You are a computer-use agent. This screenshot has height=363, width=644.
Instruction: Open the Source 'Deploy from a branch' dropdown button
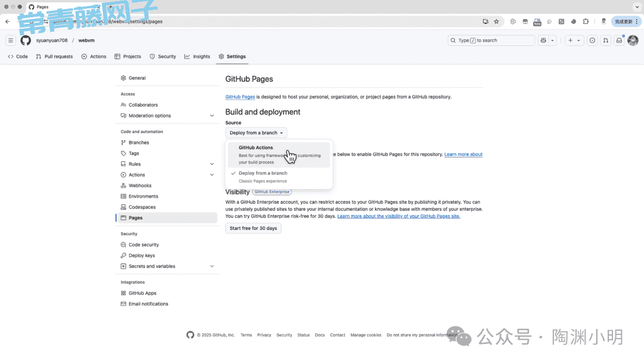[x=256, y=133]
